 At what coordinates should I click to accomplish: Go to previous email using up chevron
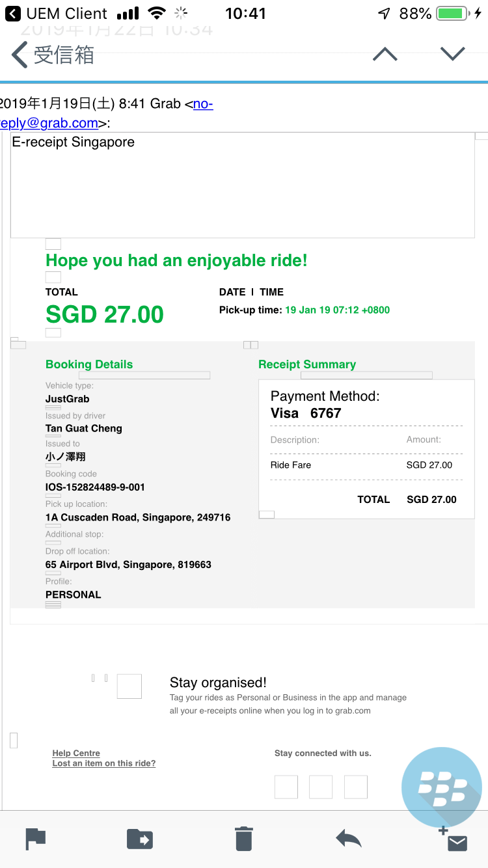coord(385,55)
